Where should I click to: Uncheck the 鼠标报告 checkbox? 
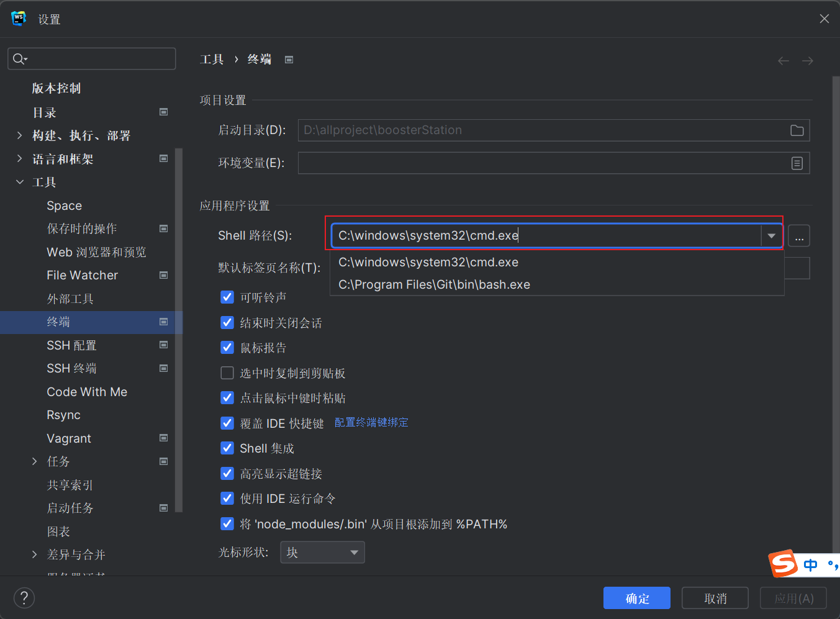[227, 348]
